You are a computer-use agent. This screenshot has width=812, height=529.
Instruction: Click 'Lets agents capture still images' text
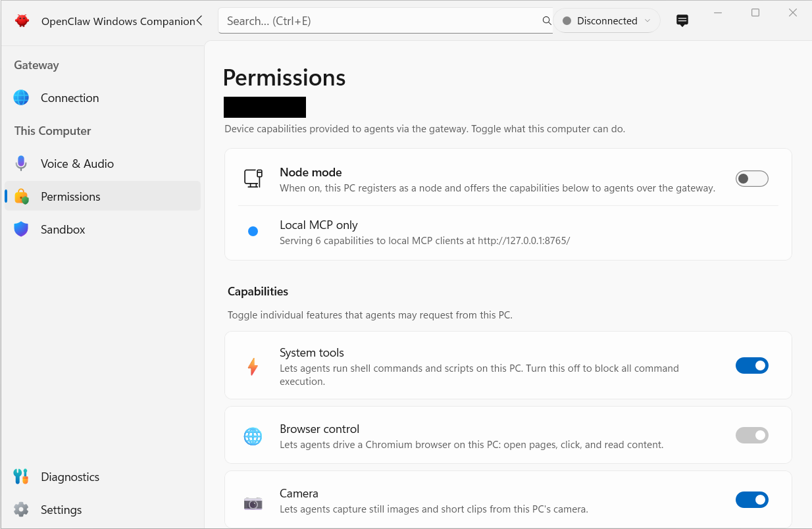[x=434, y=509]
